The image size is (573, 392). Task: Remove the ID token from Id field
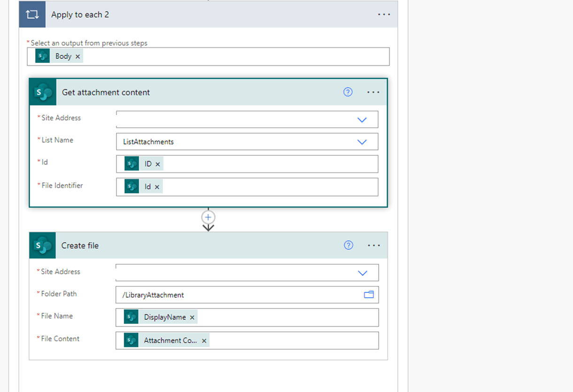coord(158,164)
